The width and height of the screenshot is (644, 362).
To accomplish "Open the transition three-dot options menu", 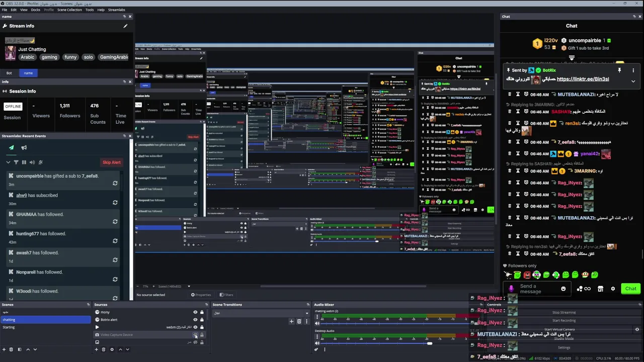I will tap(306, 321).
